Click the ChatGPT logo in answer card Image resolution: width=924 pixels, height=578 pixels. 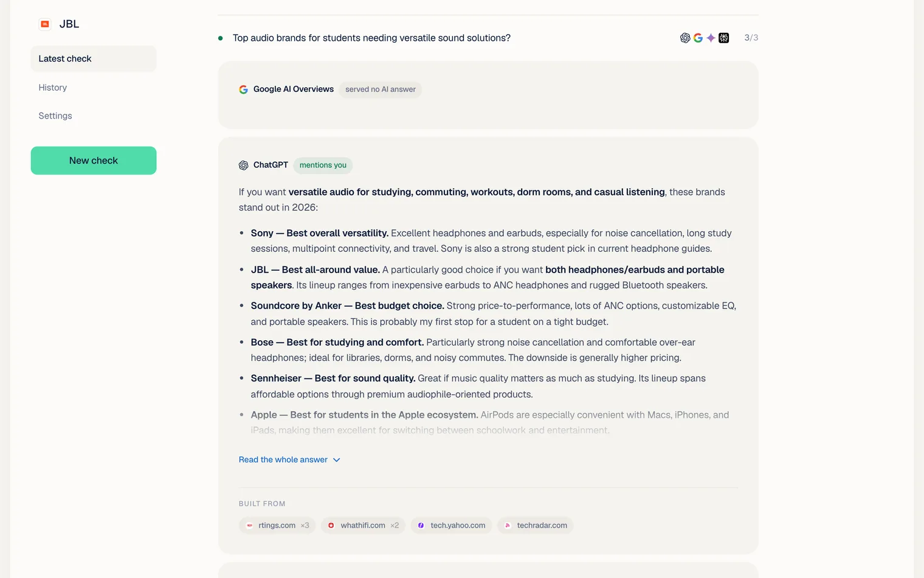coord(243,165)
